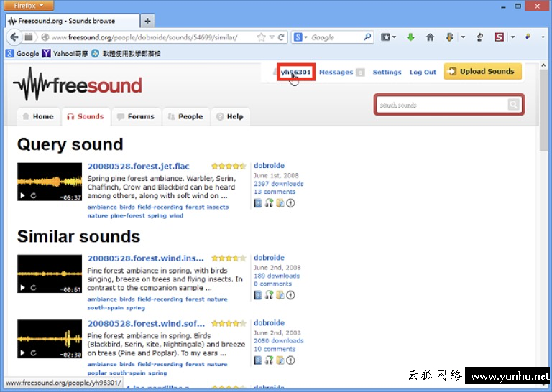The width and height of the screenshot is (552, 392).
Task: Click the search sounds magnifier button
Action: point(513,104)
